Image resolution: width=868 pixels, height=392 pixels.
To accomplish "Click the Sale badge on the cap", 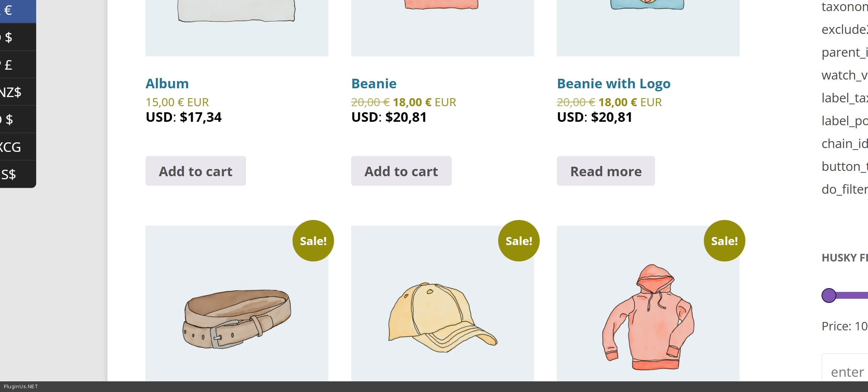I will 519,241.
